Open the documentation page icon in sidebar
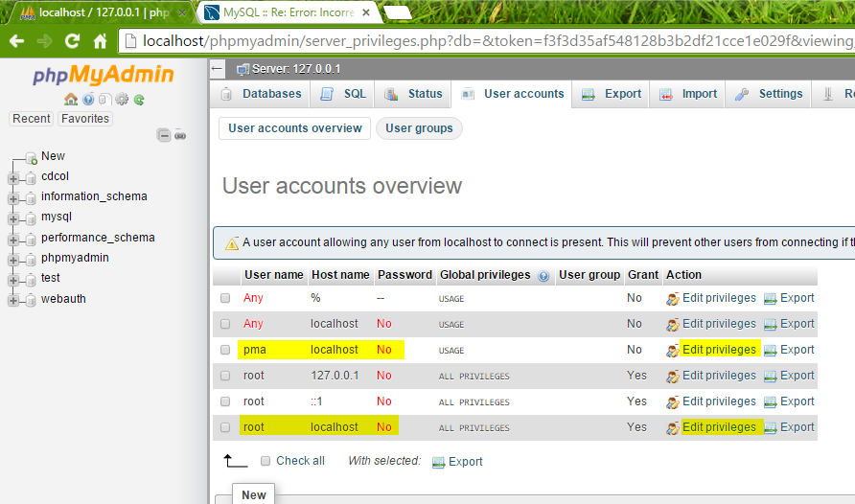This screenshot has width=855, height=504. (105, 99)
